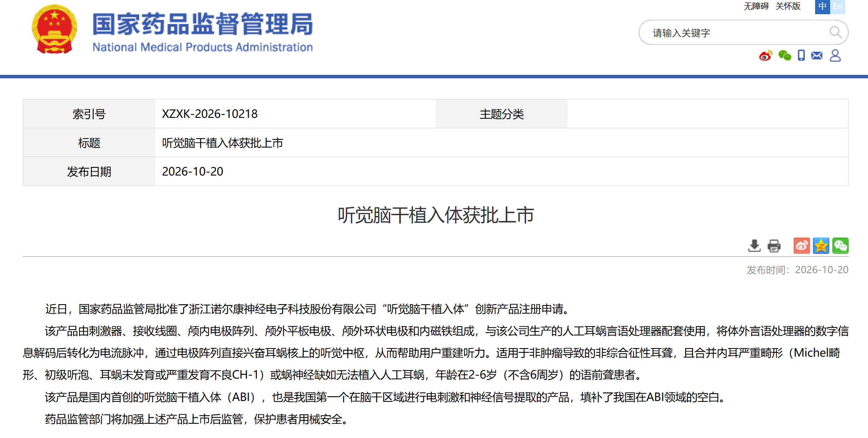
Task: Click the search magnifier icon
Action: (x=835, y=32)
